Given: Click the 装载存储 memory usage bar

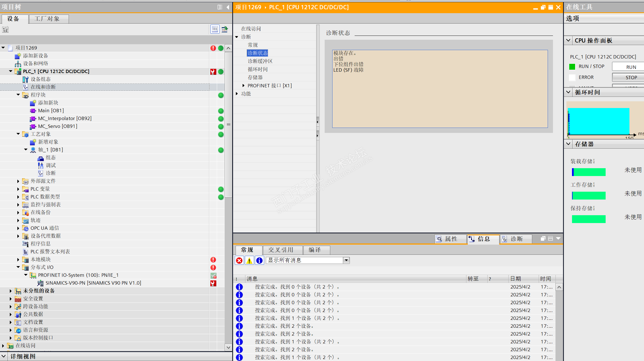Looking at the screenshot, I should pos(589,172).
